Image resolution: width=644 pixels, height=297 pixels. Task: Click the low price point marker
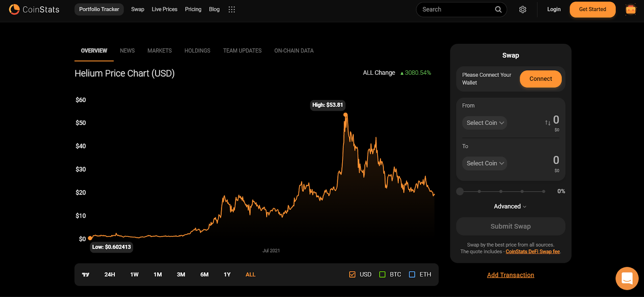(90, 238)
